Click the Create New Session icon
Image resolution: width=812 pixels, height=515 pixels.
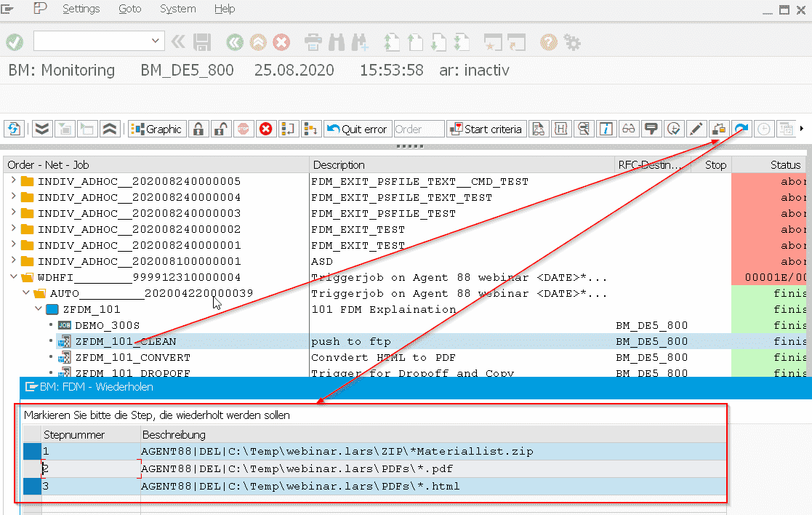click(492, 42)
